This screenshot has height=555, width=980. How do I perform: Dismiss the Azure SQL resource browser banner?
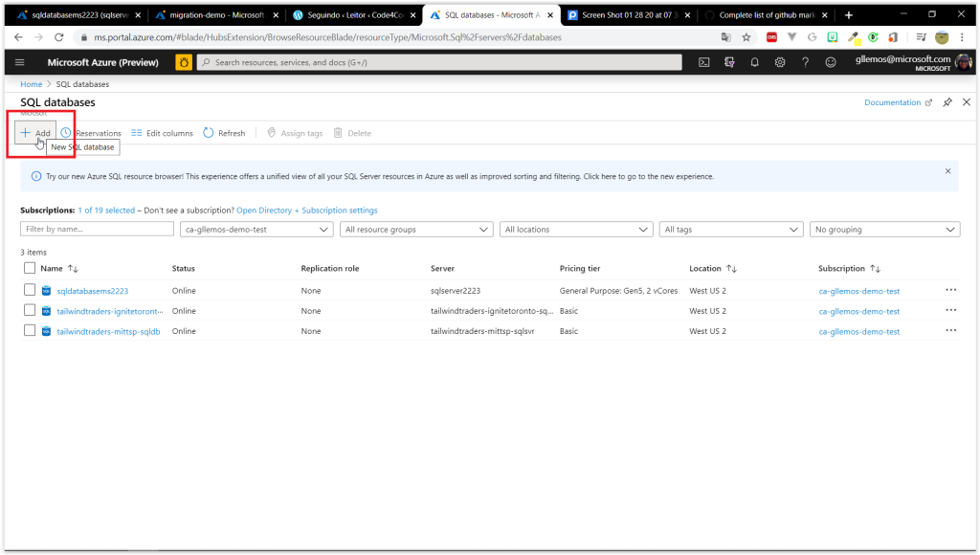tap(948, 171)
